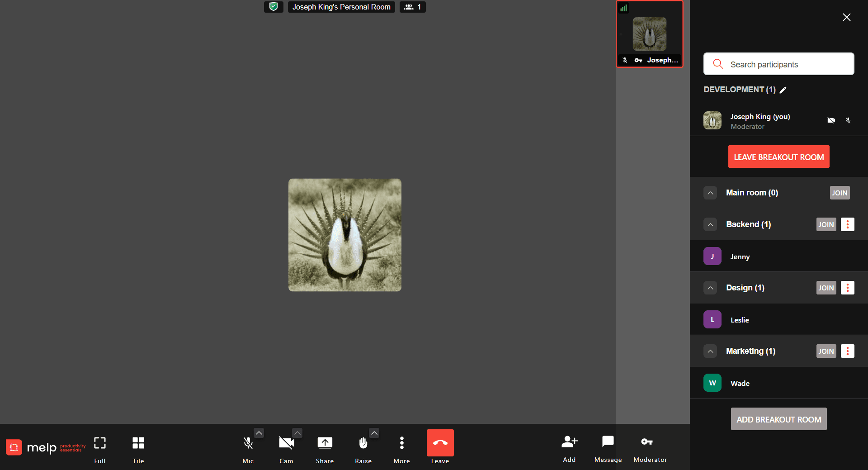Expand microphone device options chevron

[x=259, y=433]
